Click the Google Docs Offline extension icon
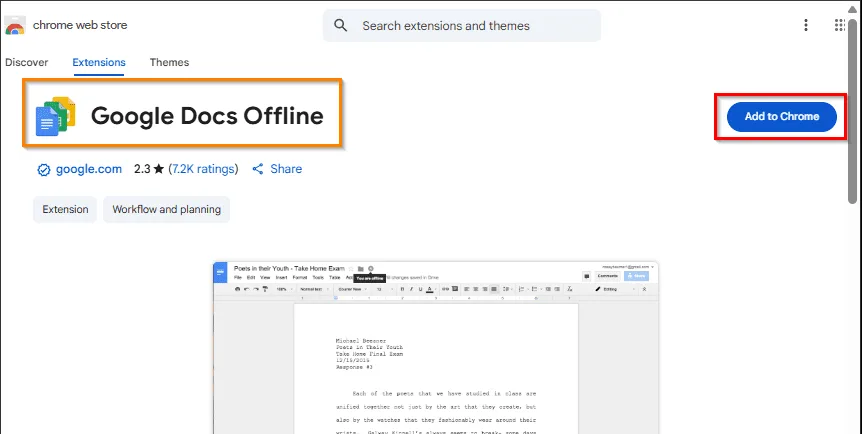862x434 pixels. (x=56, y=116)
